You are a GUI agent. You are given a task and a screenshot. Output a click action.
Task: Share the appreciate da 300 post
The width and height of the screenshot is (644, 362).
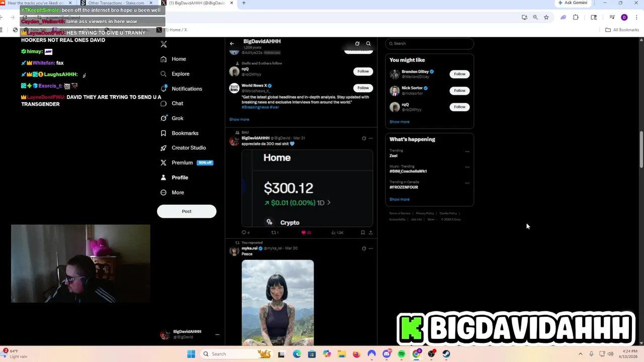[x=371, y=233]
